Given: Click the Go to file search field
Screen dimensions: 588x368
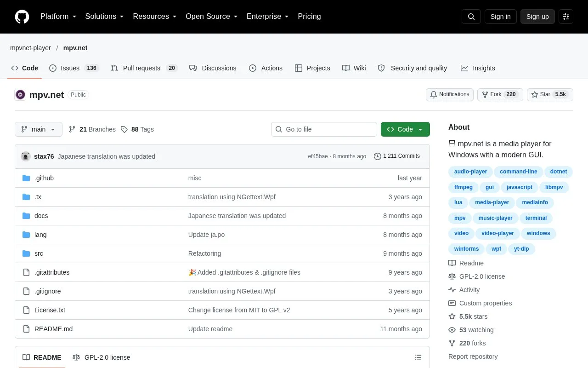Looking at the screenshot, I should 324,129.
